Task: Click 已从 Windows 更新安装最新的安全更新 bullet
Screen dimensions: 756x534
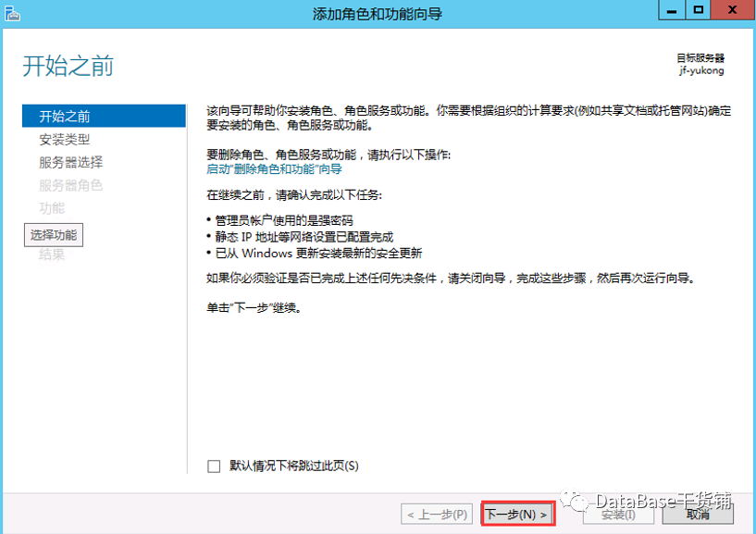Action: 318,254
